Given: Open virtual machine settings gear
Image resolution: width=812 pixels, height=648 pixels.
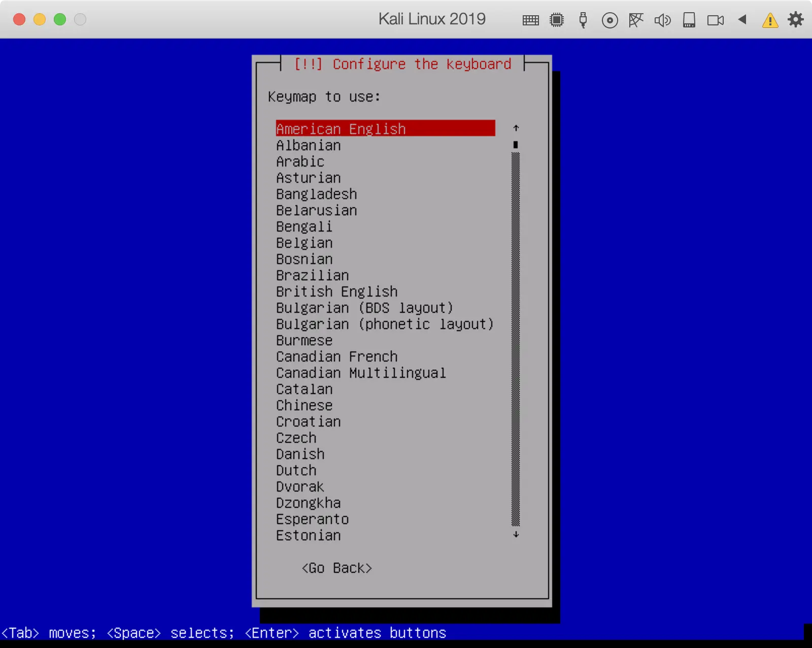Looking at the screenshot, I should (x=795, y=20).
